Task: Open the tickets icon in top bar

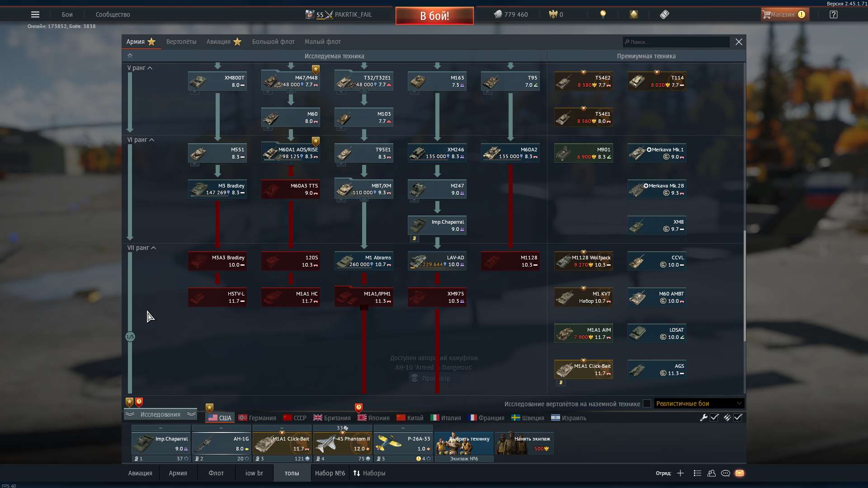Action: (x=664, y=14)
